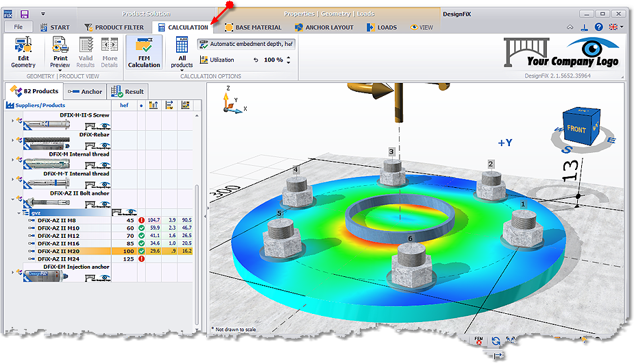Collapse the ribbon with the up chevron
634x364 pixels.
[x=570, y=27]
